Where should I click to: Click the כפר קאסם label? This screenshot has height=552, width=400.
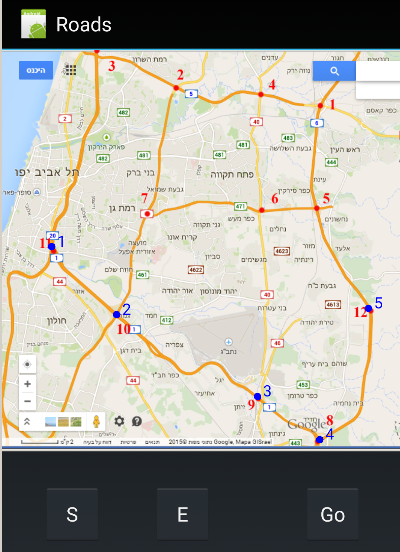[382, 111]
